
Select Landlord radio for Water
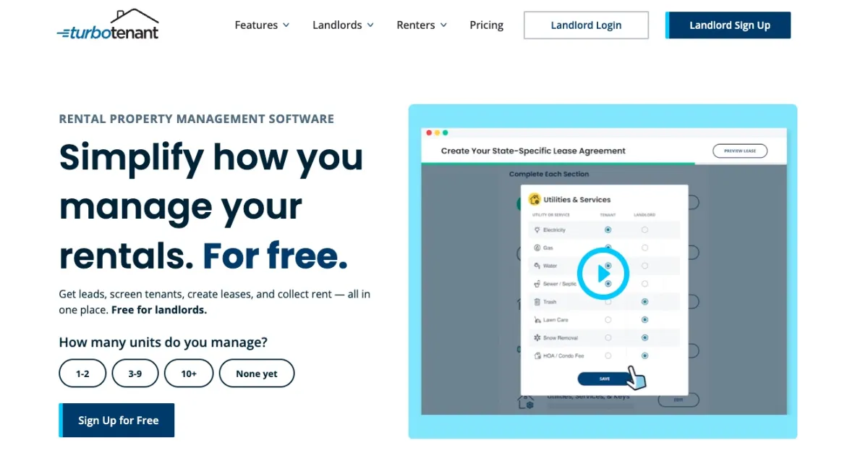point(644,266)
